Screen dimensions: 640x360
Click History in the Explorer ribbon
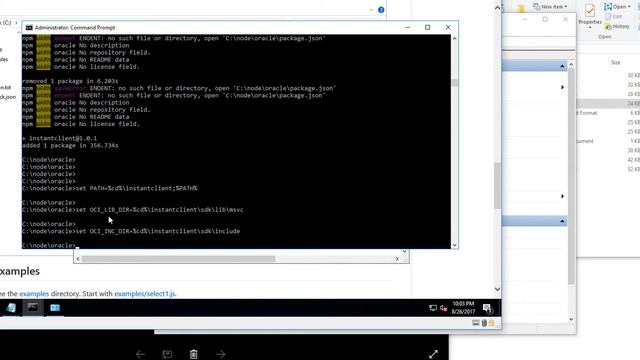tap(617, 27)
